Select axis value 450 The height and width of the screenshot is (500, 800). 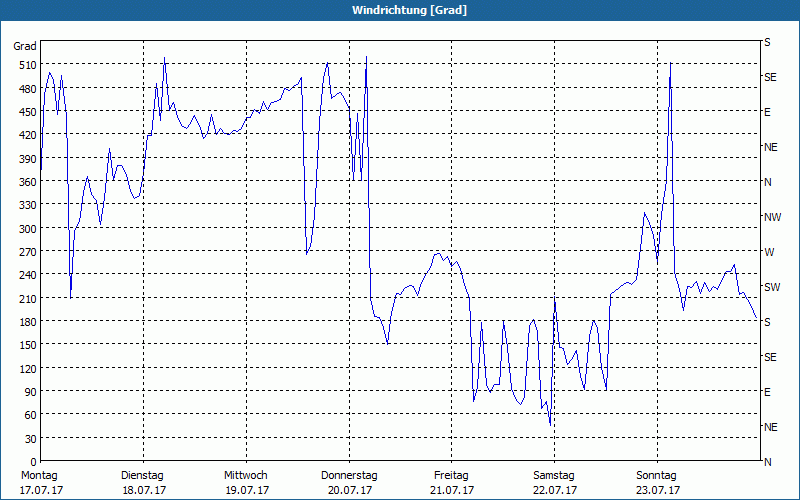28,112
